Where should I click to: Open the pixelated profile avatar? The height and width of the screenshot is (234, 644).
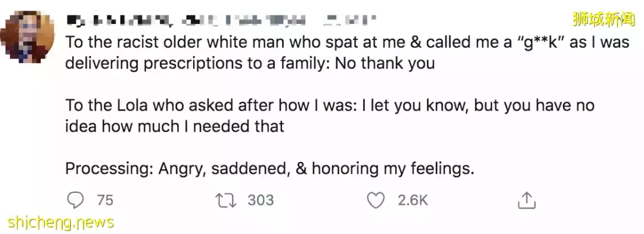coord(27,37)
